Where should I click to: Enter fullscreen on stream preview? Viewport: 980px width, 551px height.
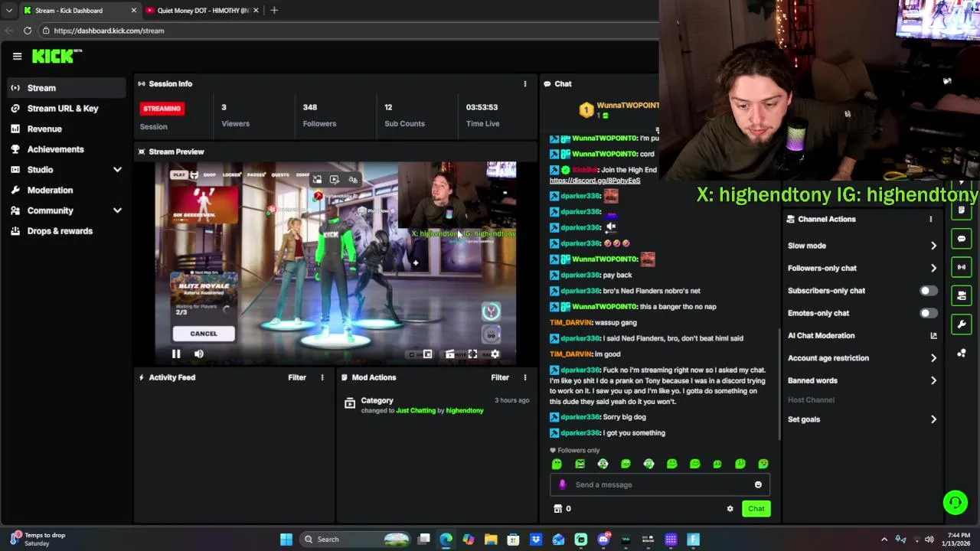point(472,354)
